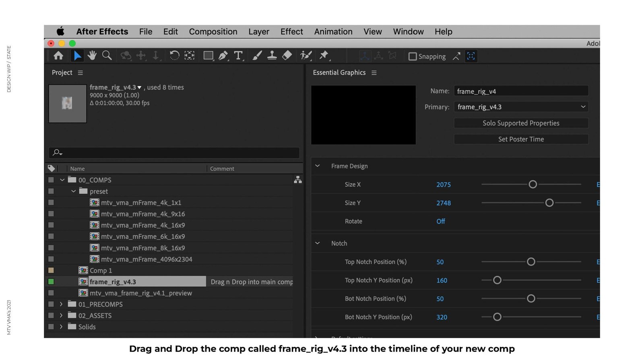Viewport: 644px width, 363px height.
Task: Click the tan label square of Comp 1
Action: click(51, 270)
